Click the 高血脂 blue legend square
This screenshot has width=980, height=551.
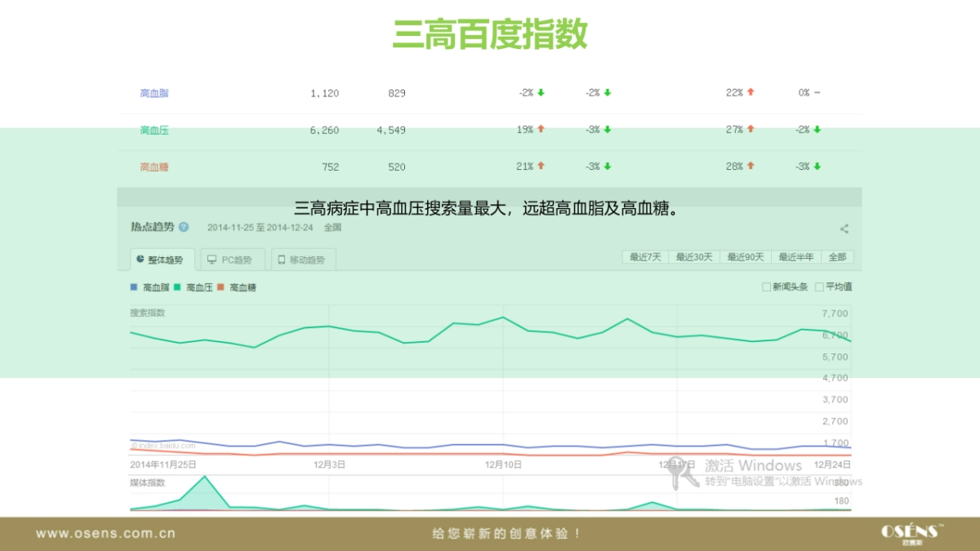133,287
